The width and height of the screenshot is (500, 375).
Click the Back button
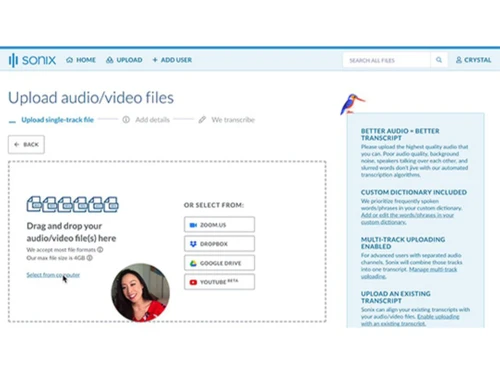pos(26,144)
